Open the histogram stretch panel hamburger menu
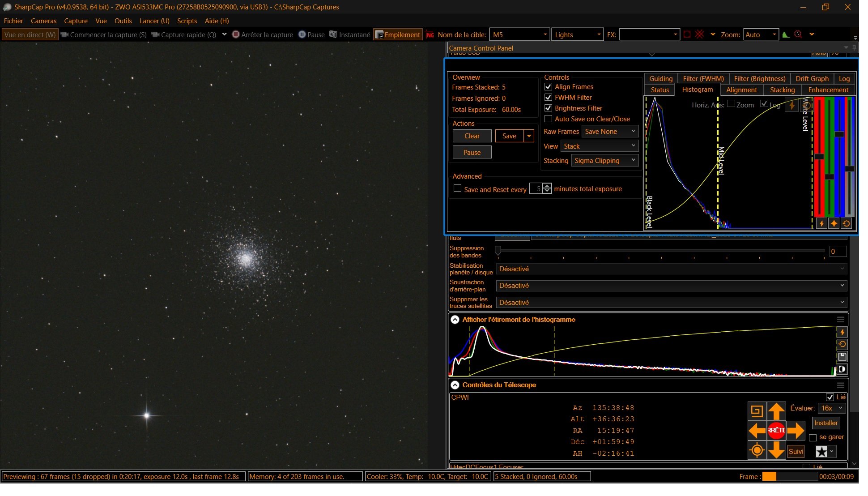 point(841,320)
